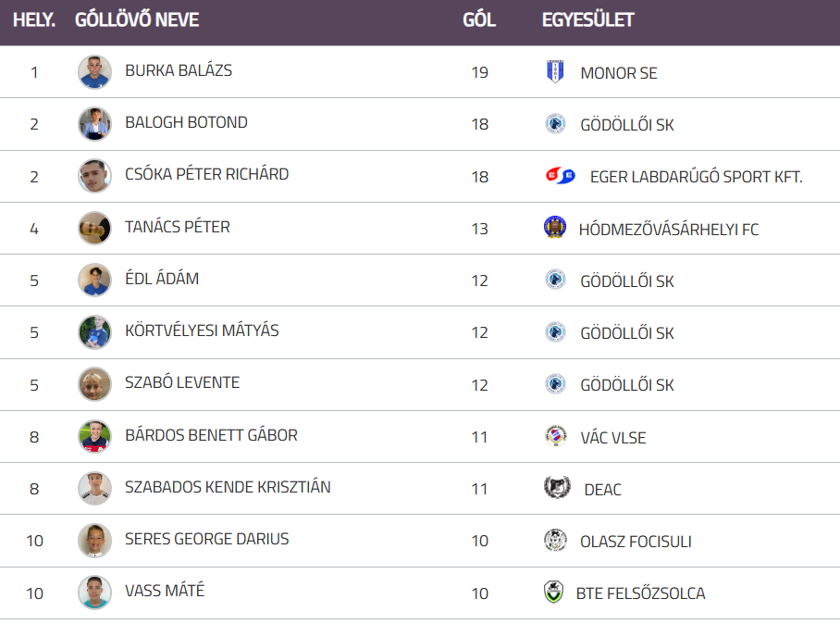Open the Monor SE team page
Viewport: 840px width, 624px height.
pyautogui.click(x=619, y=72)
